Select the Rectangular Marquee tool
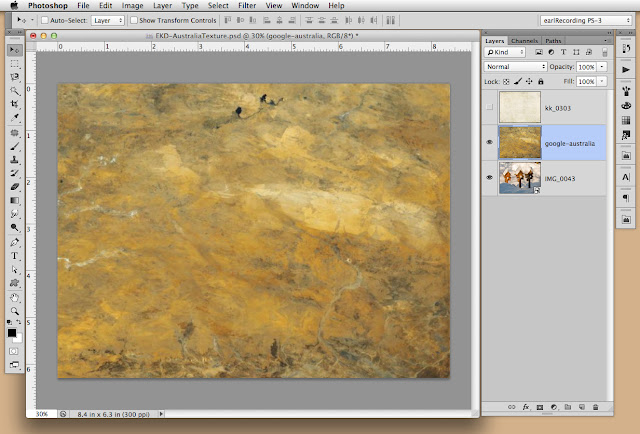The image size is (640, 434). (15, 64)
